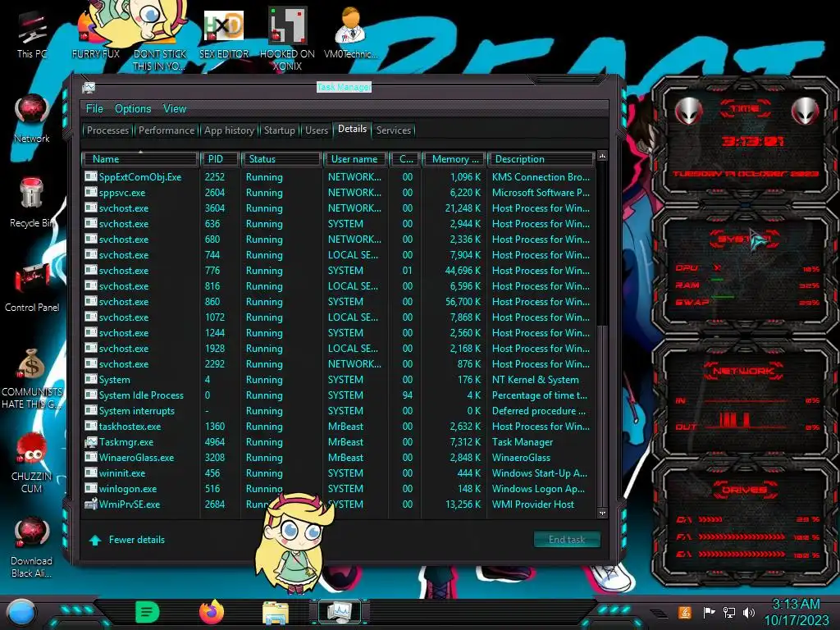Select Task Manager taskbar button
This screenshot has width=840, height=630.
[340, 611]
